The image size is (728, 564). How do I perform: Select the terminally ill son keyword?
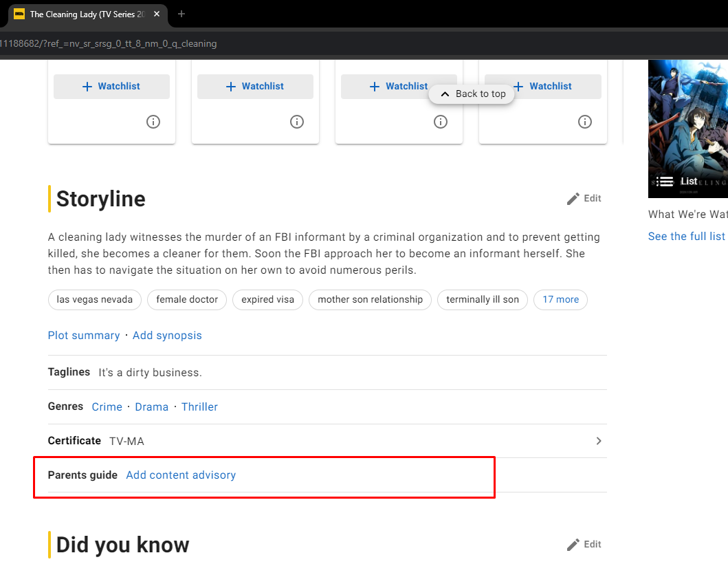coord(483,300)
